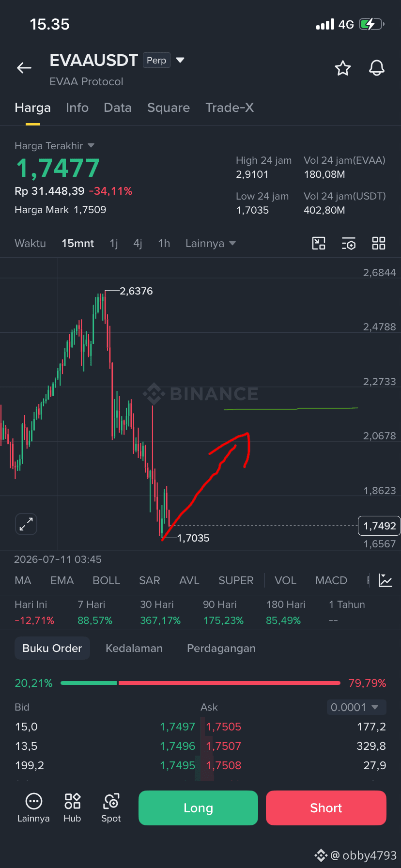Open the drawing tools chart icon

pyautogui.click(x=319, y=243)
